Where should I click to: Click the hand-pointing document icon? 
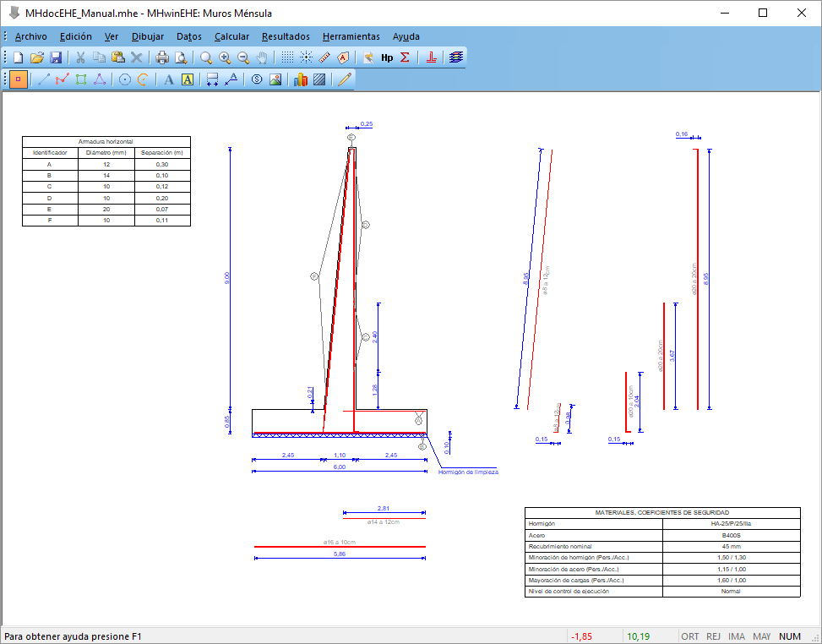[368, 57]
